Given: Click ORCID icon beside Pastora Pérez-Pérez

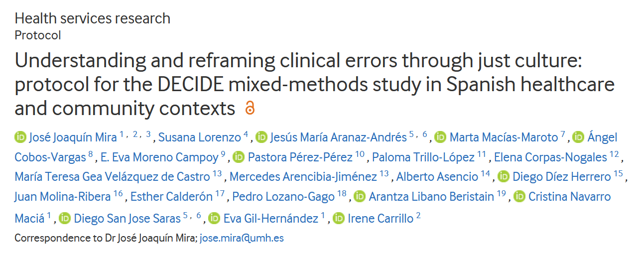Looking at the screenshot, I should point(239,157).
